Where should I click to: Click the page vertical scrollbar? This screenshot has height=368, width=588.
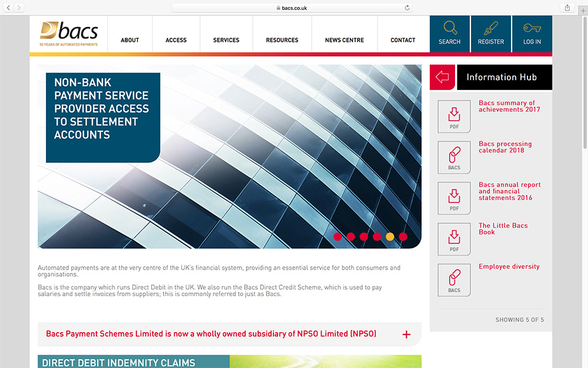coord(585,82)
